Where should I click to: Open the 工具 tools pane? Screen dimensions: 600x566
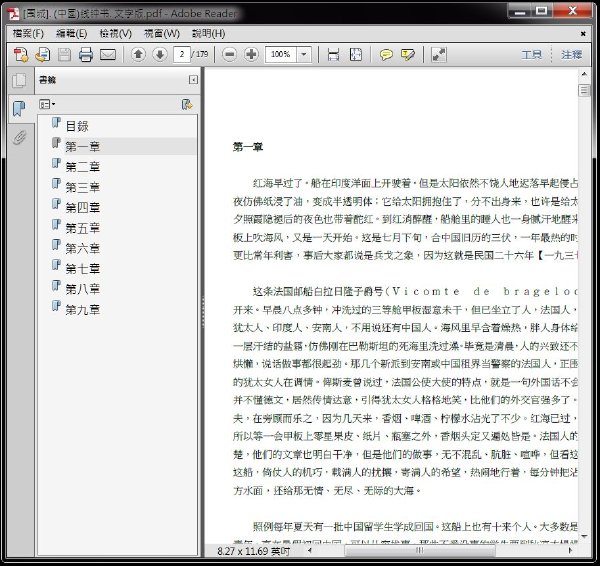pos(532,54)
